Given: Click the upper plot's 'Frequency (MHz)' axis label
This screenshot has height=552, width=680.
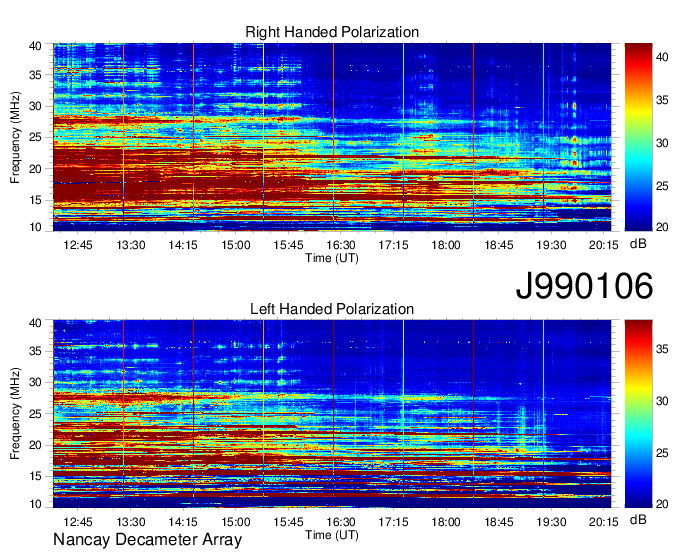Looking at the screenshot, I should (x=15, y=137).
